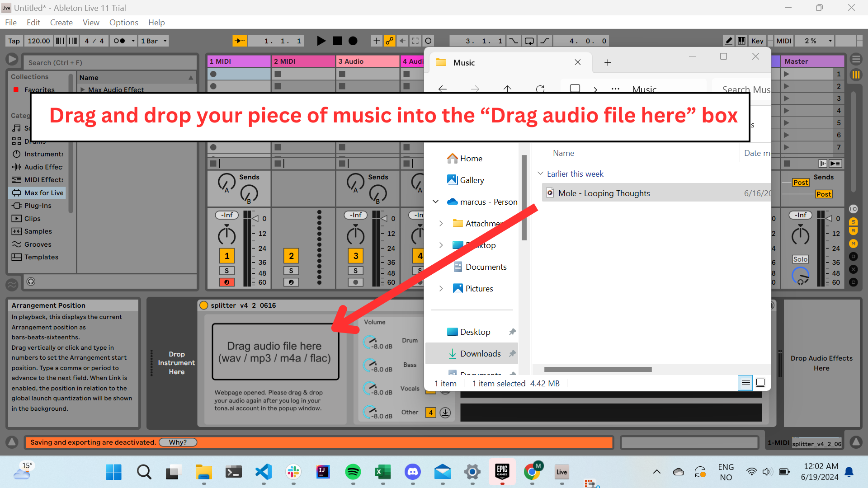Screen dimensions: 868x488
Task: Select Plug-Ins category in browser
Action: tap(38, 206)
